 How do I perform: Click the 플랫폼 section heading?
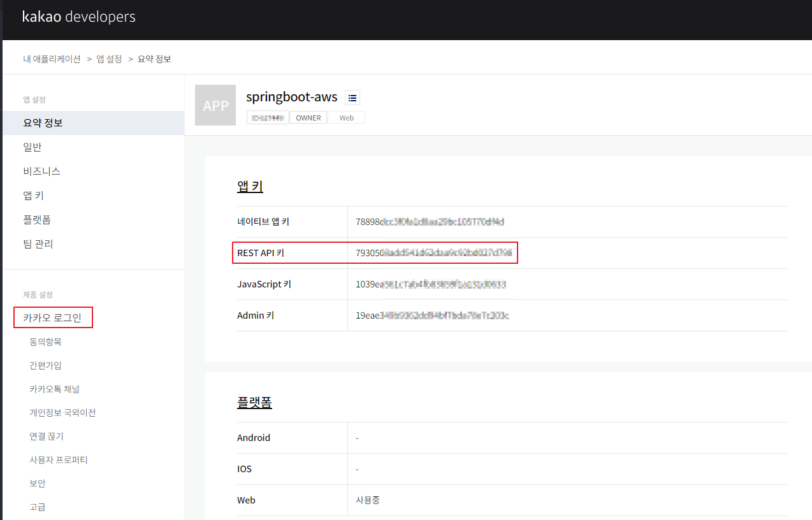[254, 402]
